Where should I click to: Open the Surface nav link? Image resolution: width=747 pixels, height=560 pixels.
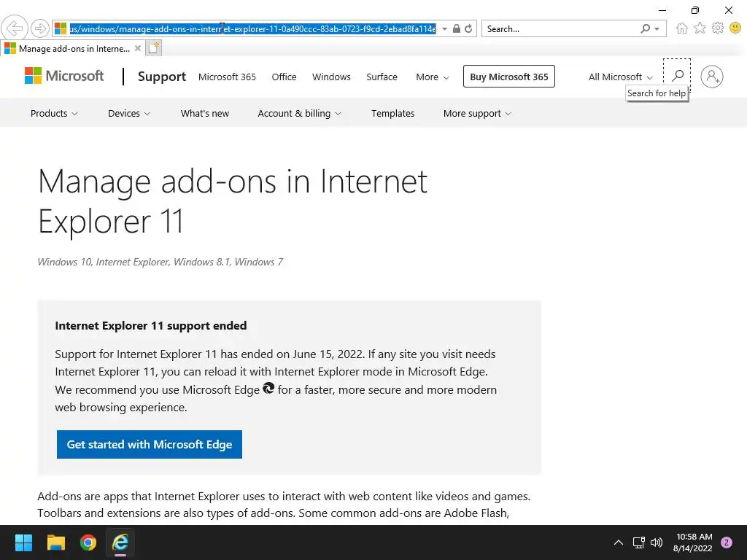[x=382, y=77]
